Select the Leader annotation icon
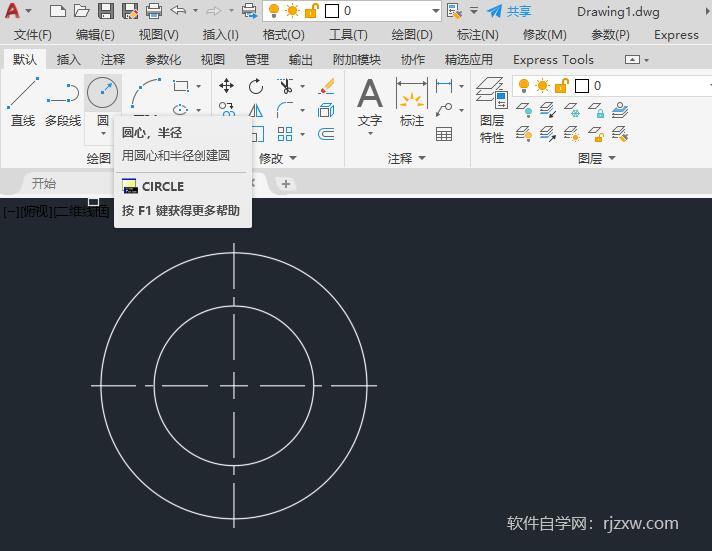 tap(444, 109)
